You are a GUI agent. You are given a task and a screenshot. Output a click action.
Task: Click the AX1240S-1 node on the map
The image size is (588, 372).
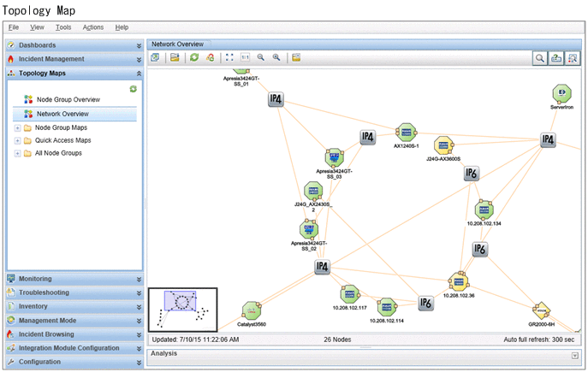click(x=405, y=133)
